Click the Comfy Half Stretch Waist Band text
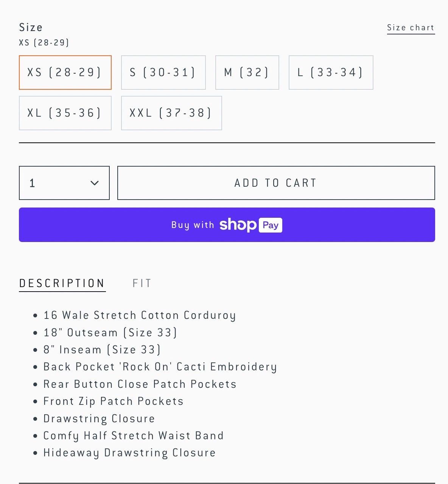The width and height of the screenshot is (448, 484). 133,436
